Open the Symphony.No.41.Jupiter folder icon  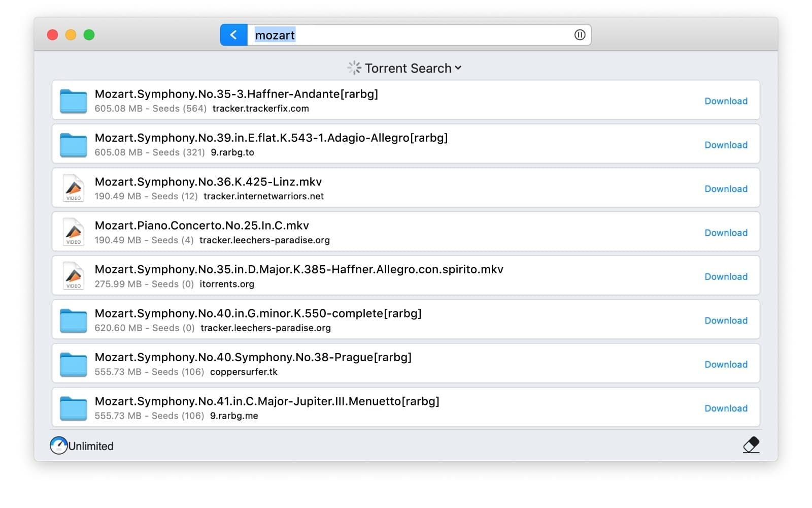[x=73, y=407]
